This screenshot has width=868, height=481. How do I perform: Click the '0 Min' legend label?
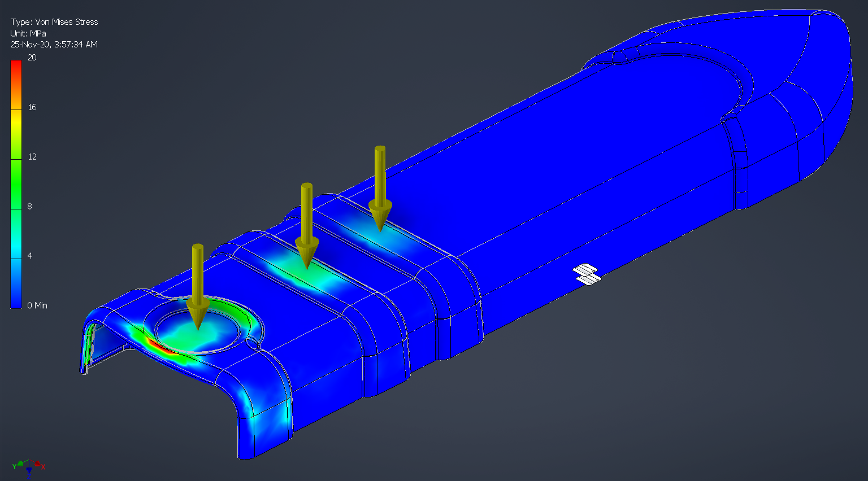pos(37,305)
